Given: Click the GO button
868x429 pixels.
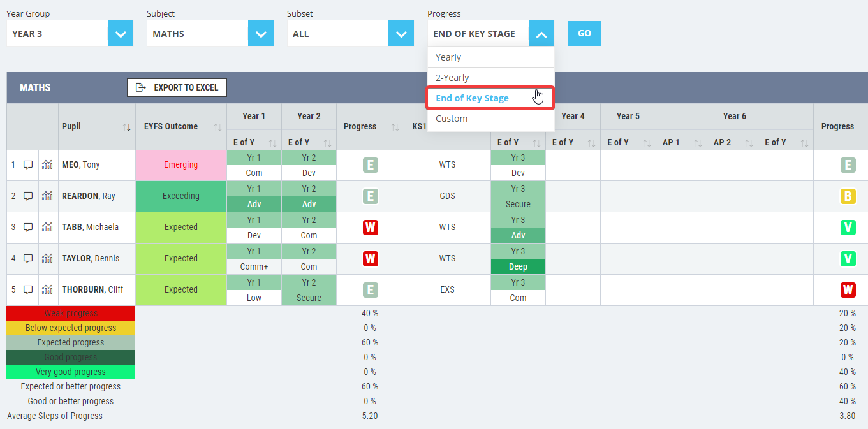Looking at the screenshot, I should pos(584,34).
